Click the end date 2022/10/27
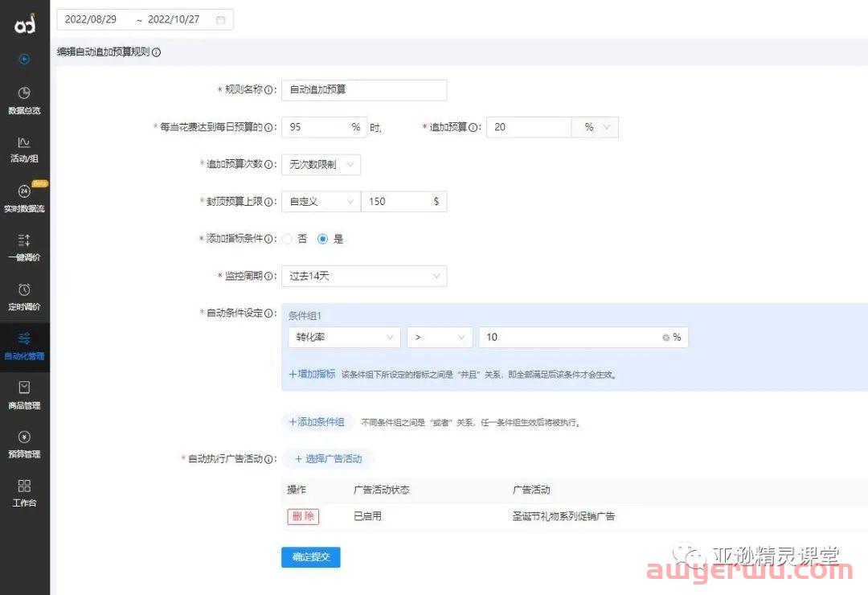 click(174, 19)
